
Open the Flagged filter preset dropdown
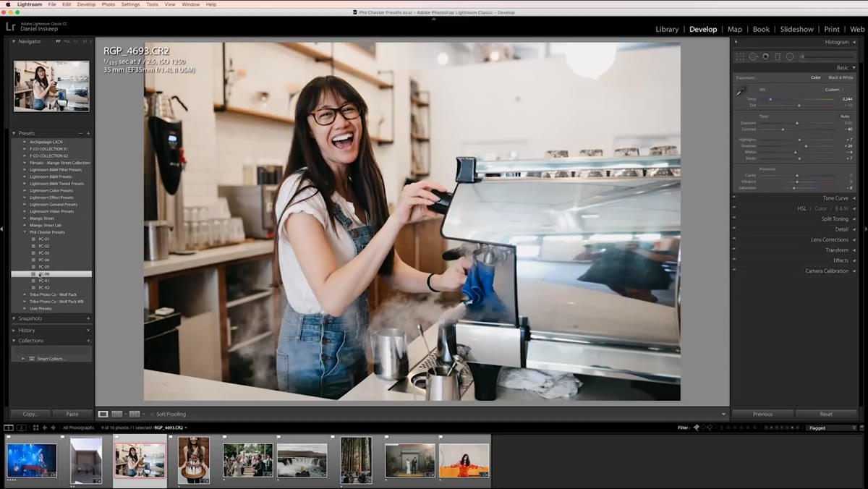[832, 428]
